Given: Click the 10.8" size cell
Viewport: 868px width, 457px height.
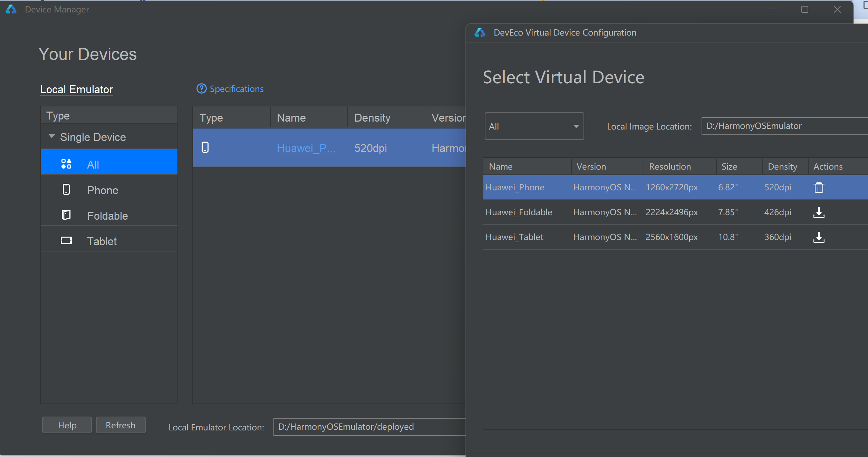Looking at the screenshot, I should click(x=728, y=237).
